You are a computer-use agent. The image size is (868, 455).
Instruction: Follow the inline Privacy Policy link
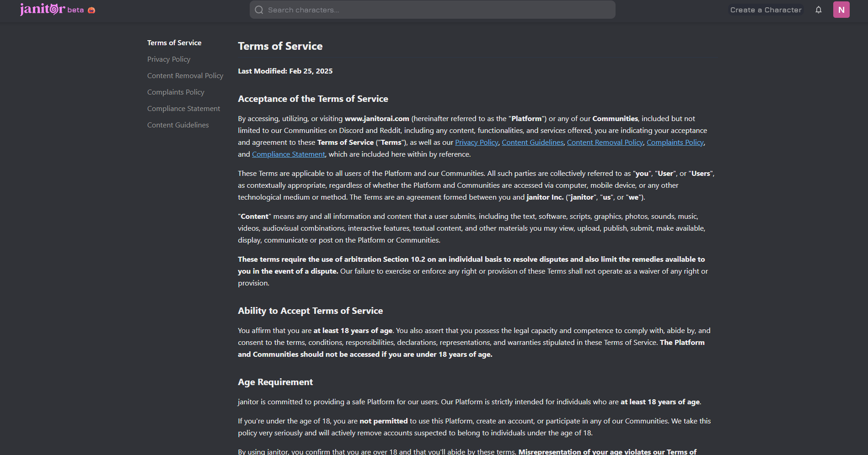[476, 143]
